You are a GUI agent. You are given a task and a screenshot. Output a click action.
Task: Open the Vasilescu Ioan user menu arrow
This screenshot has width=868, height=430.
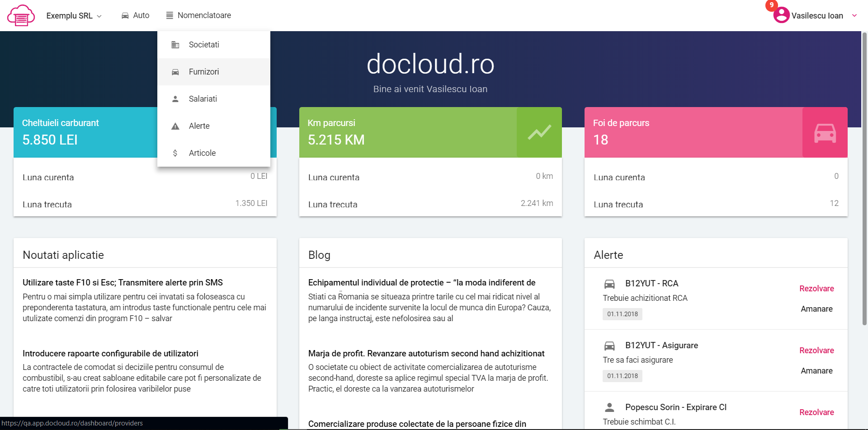(854, 15)
